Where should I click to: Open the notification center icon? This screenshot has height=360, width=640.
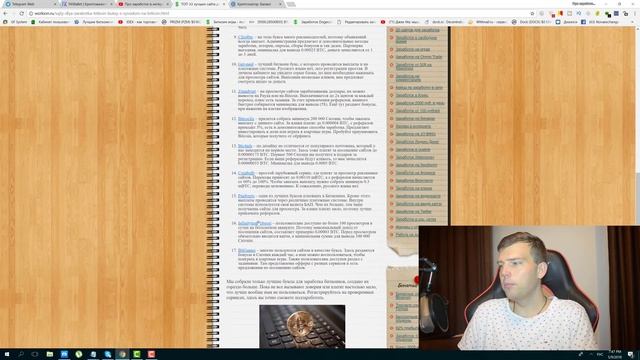pos(631,354)
